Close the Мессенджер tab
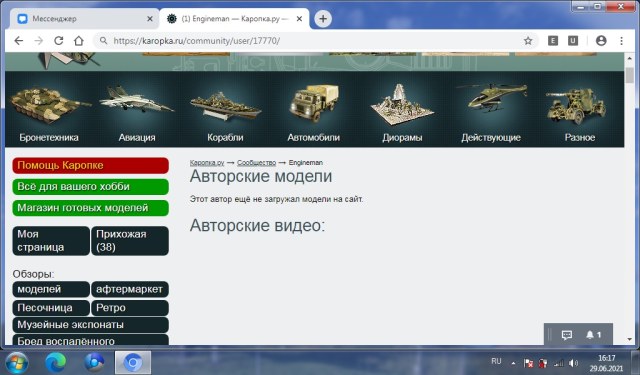640x375 pixels. pos(150,19)
